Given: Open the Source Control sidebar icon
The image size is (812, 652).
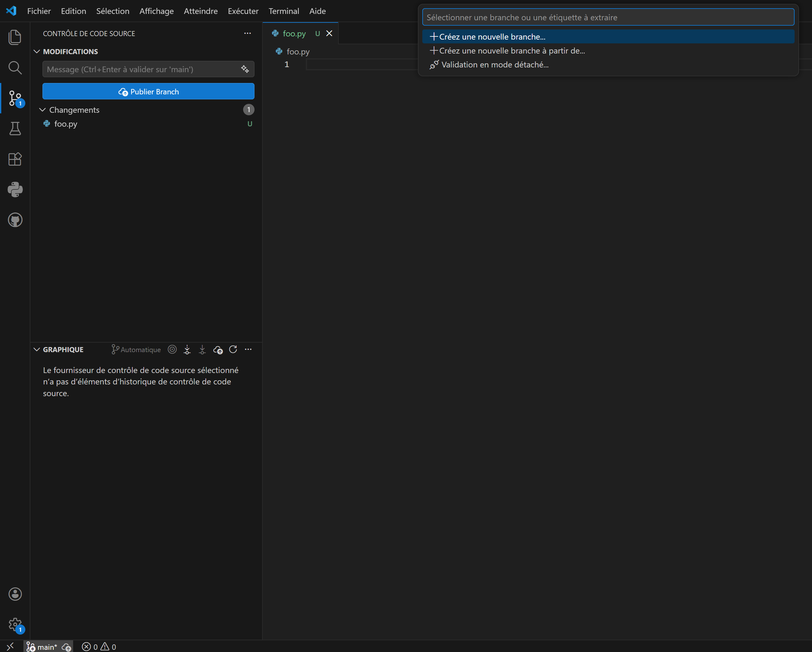Looking at the screenshot, I should (x=15, y=98).
